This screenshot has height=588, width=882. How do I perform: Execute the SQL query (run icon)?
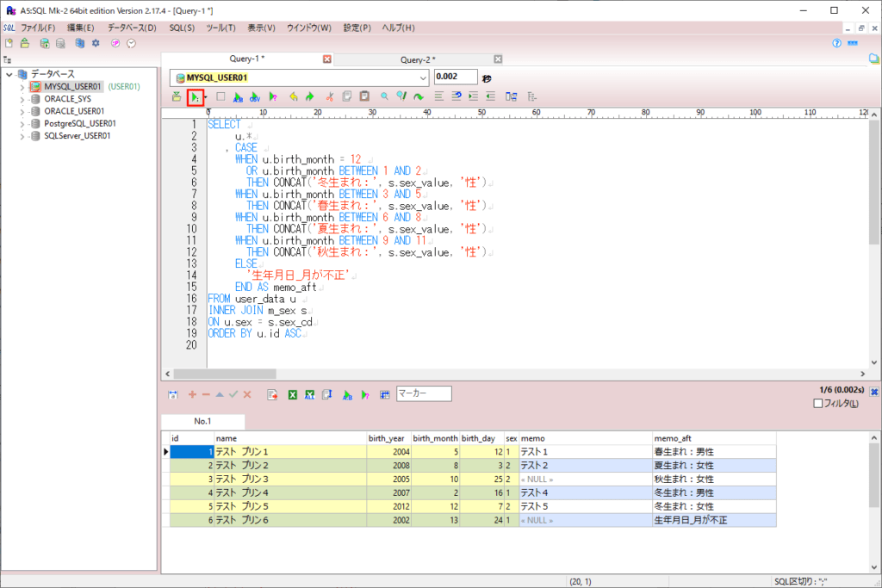pos(196,96)
